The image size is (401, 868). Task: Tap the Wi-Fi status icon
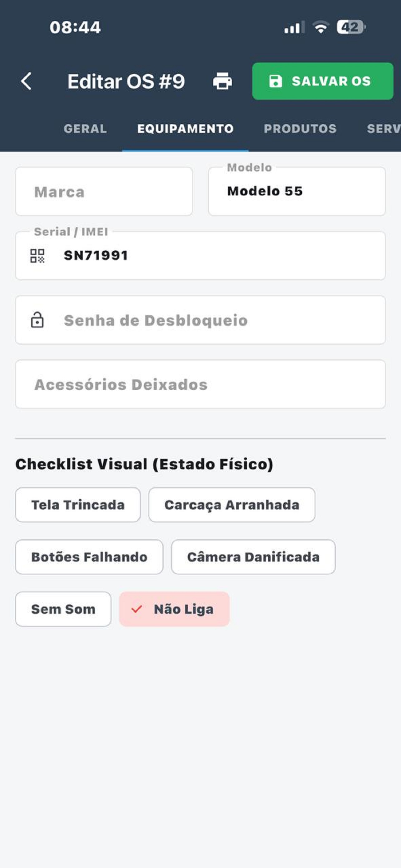(320, 27)
